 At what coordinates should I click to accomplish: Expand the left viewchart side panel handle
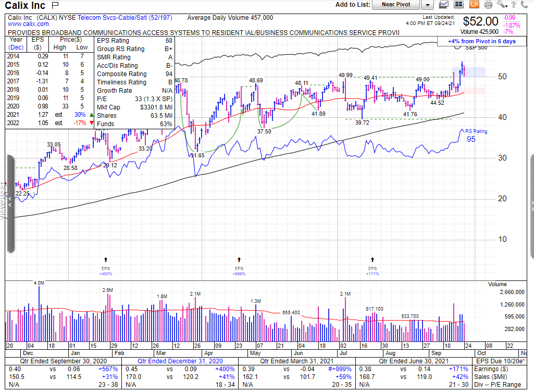point(10,203)
